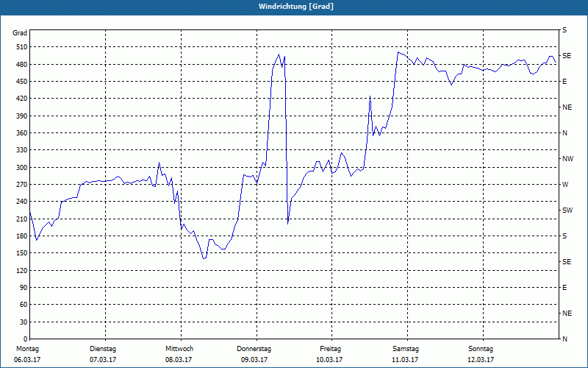Click the 'Dienstag' day label

click(x=103, y=349)
